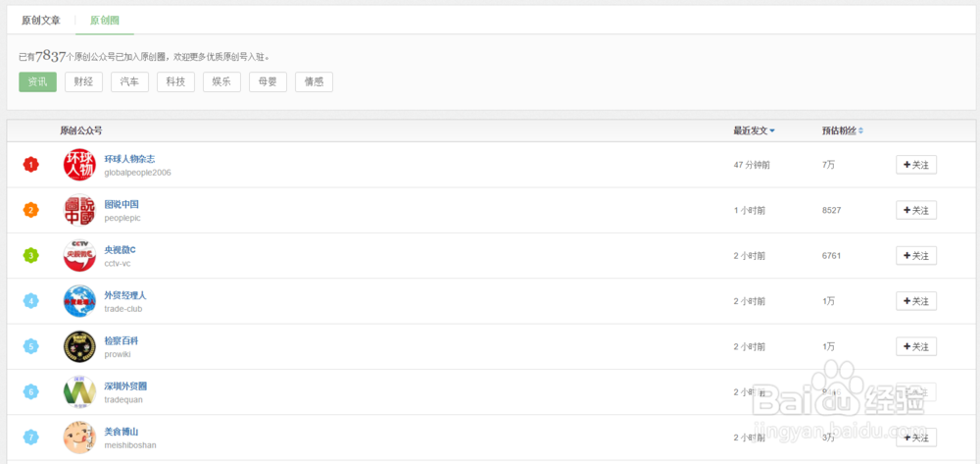This screenshot has height=464, width=980.
Task: Click the 深圳外贸圈 green avatar
Action: pos(79,391)
